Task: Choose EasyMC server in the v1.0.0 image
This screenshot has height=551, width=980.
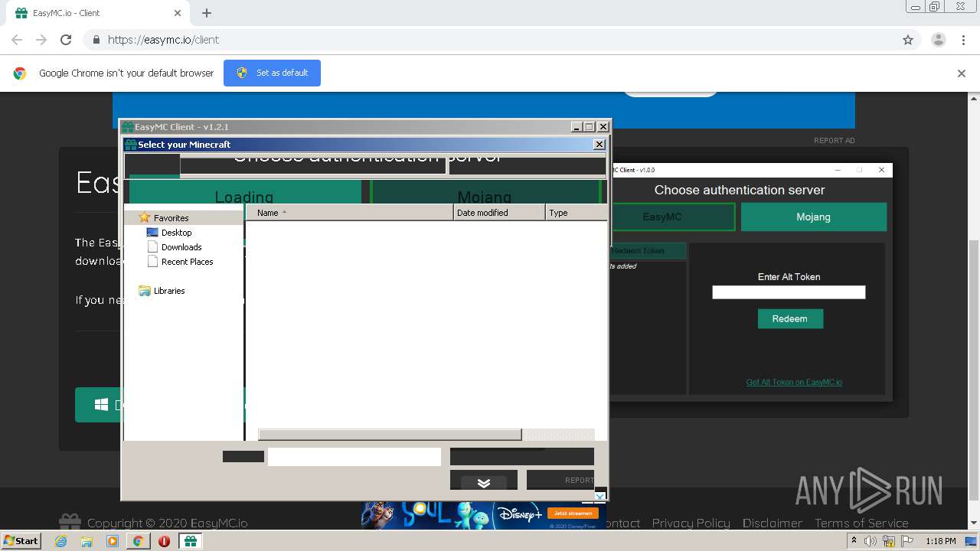Action: (674, 217)
